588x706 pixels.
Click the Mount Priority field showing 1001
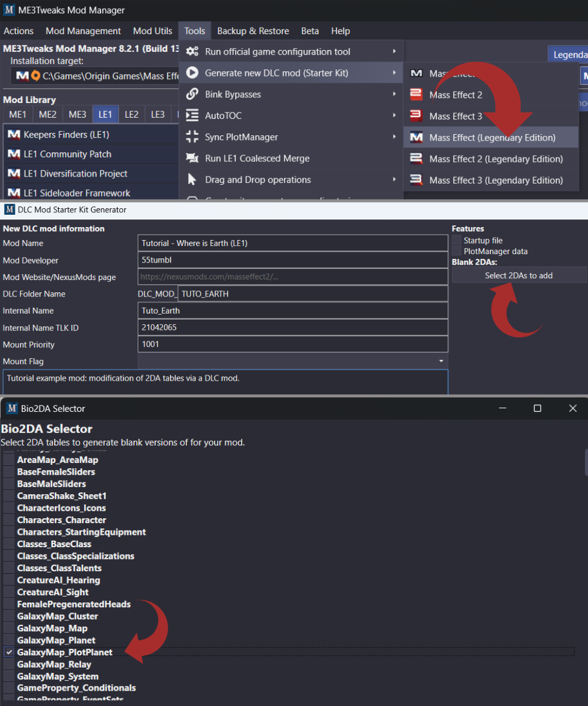[x=293, y=344]
